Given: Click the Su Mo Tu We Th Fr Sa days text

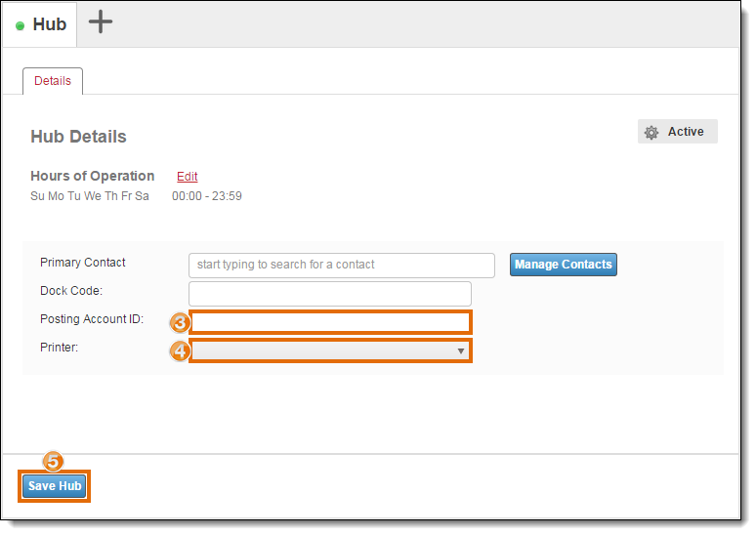Looking at the screenshot, I should tap(90, 196).
